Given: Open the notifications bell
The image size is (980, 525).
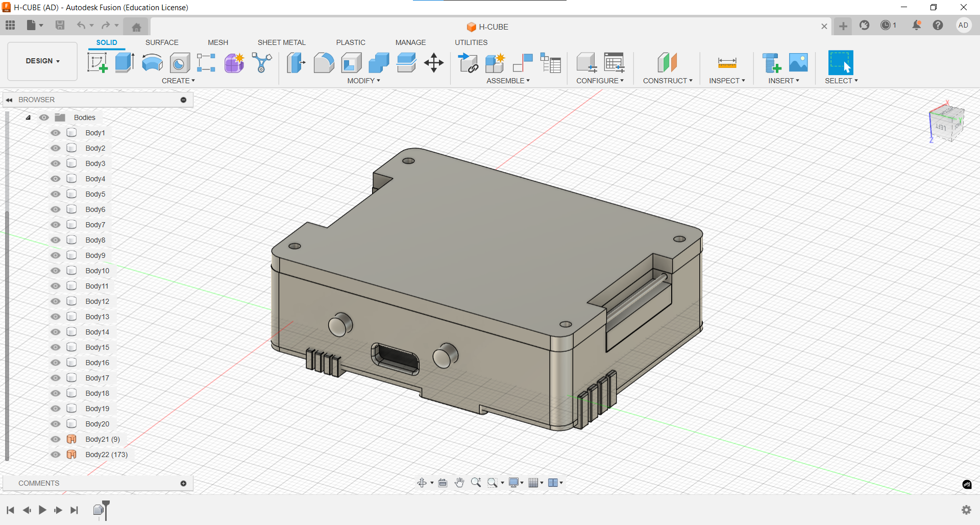Looking at the screenshot, I should (917, 25).
